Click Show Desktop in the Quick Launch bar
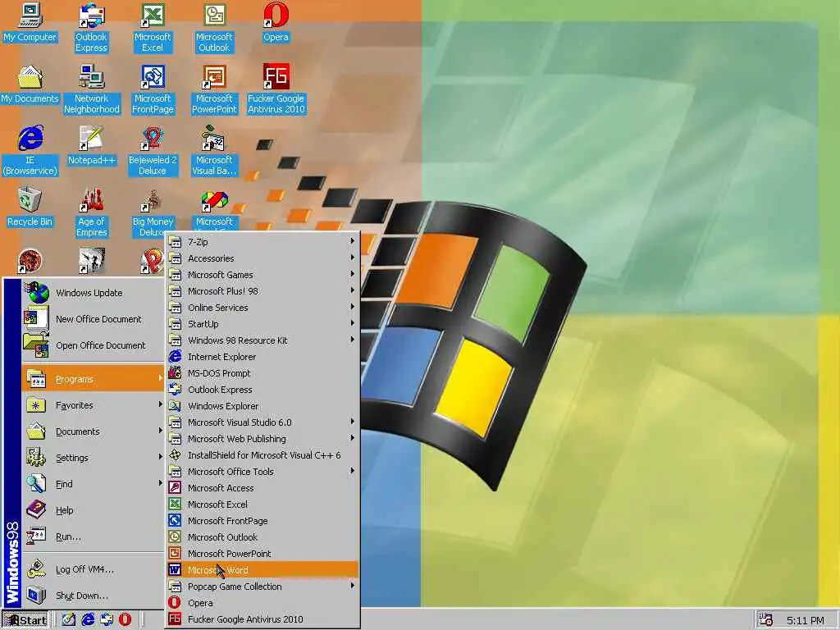The width and height of the screenshot is (840, 630). click(x=69, y=619)
